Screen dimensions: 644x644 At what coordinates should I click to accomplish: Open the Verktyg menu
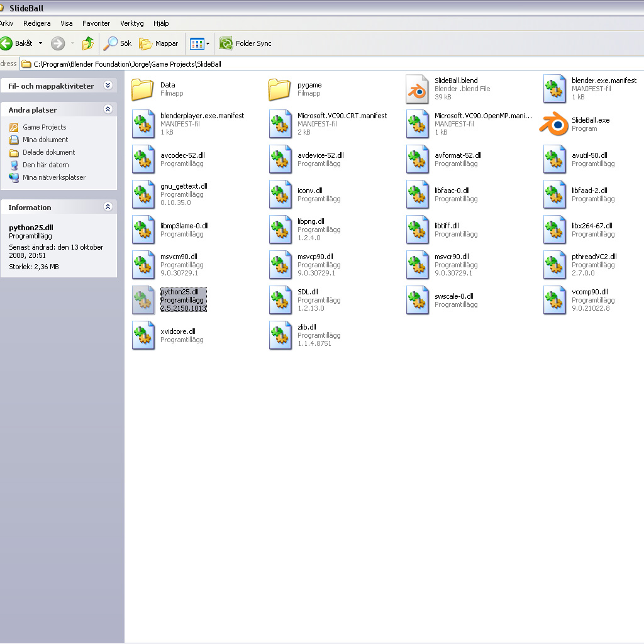pos(132,23)
